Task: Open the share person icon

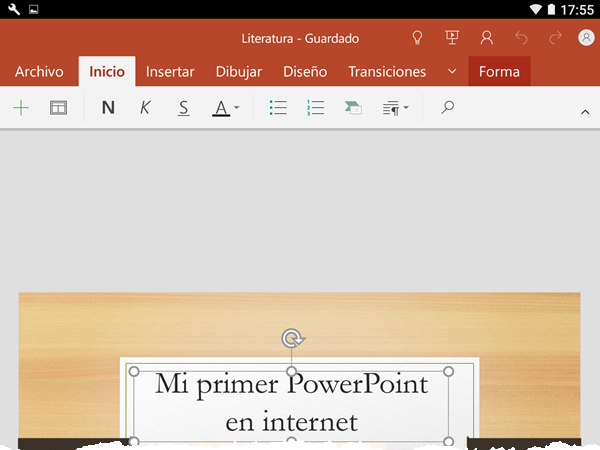Action: tap(487, 38)
